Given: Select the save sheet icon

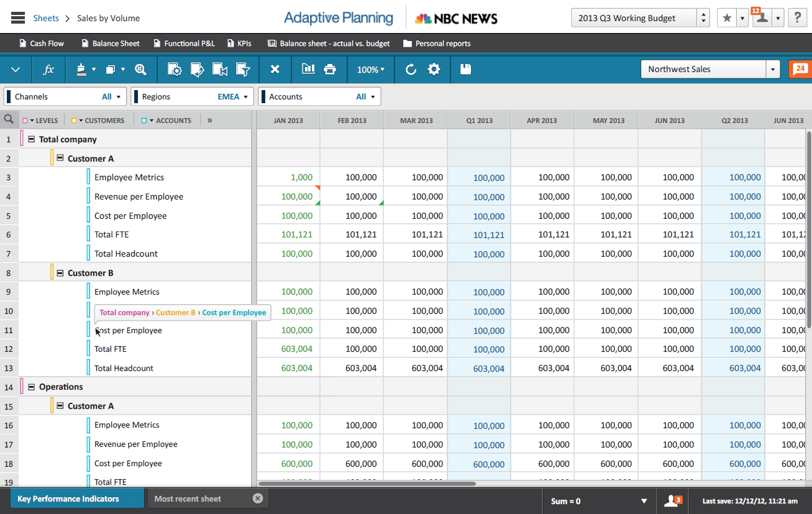Looking at the screenshot, I should (465, 70).
